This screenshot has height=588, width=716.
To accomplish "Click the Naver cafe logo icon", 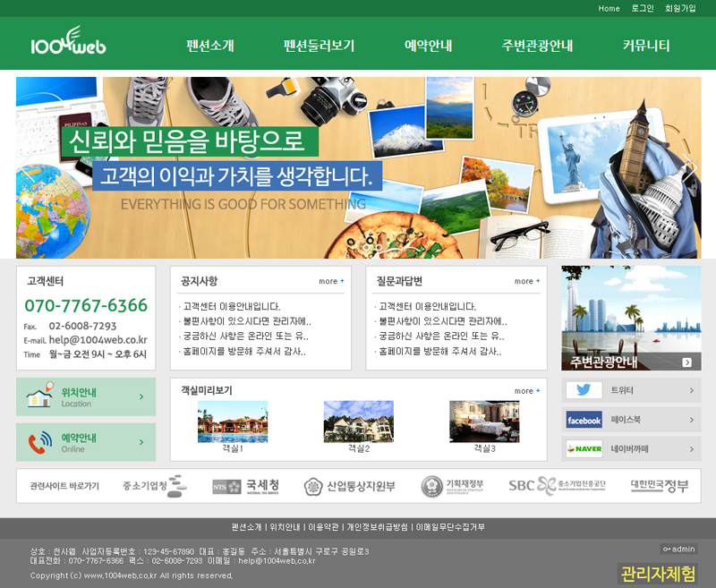I will tap(584, 448).
